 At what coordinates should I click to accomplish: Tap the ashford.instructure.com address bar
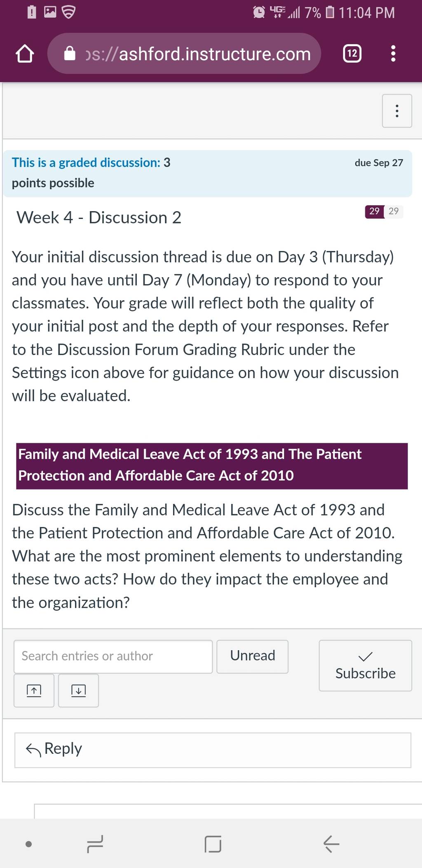pyautogui.click(x=184, y=54)
